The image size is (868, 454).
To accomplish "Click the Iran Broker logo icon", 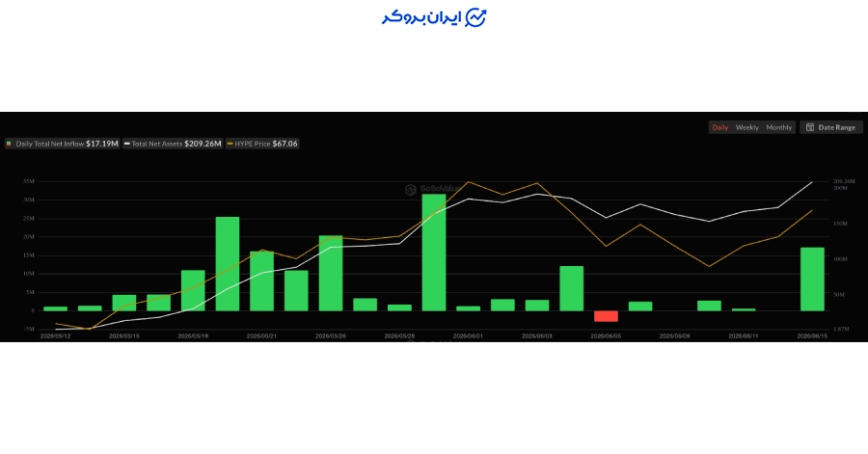I will point(475,17).
